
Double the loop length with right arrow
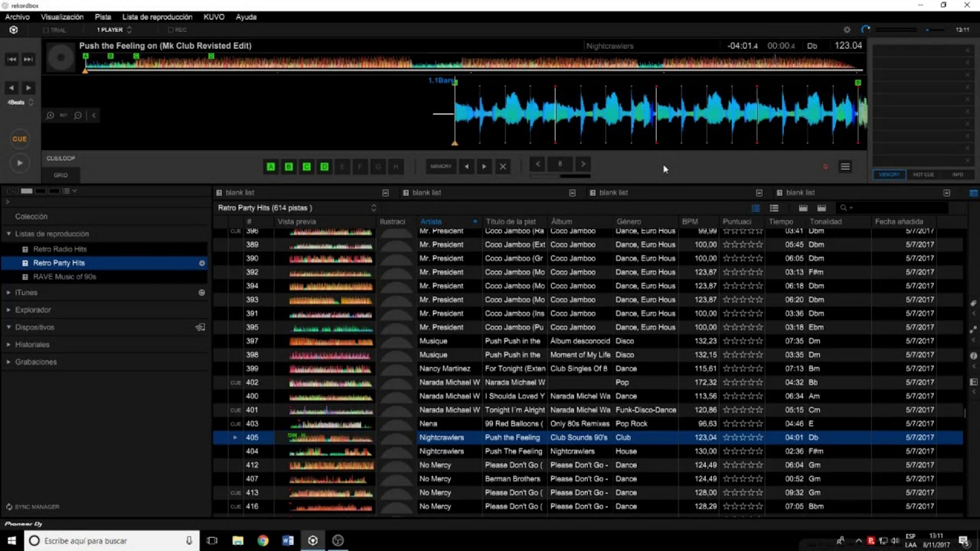point(583,164)
